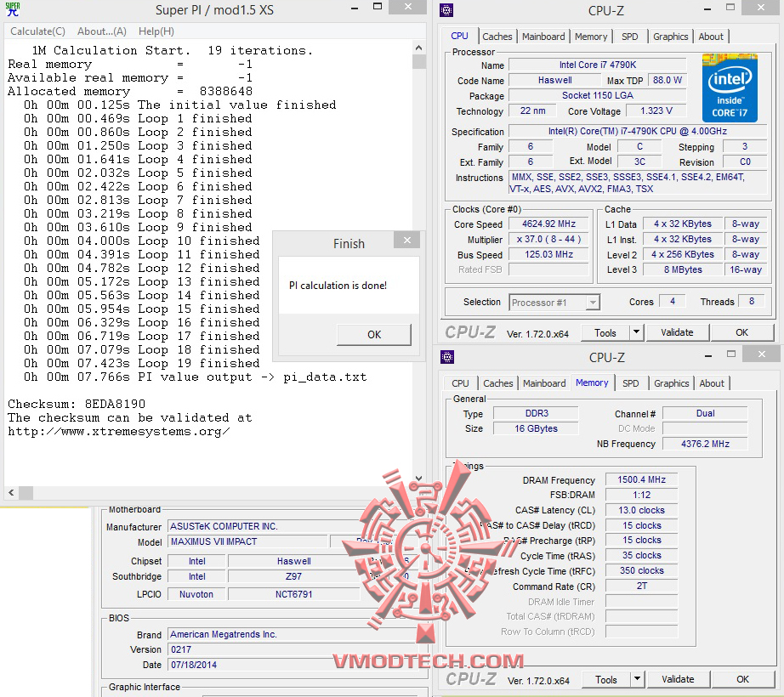Screen dimensions: 784x697
Task: Switch to About tab in top CPU-Z
Action: click(x=711, y=37)
